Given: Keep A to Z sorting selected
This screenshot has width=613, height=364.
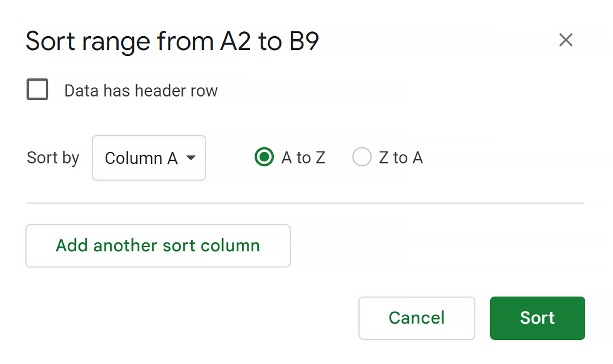Looking at the screenshot, I should (264, 157).
